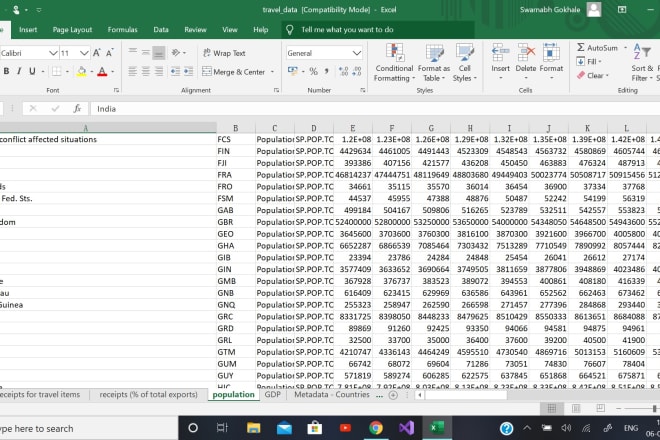The image size is (660, 440).
Task: Apply accounting number format
Action: pyautogui.click(x=293, y=71)
